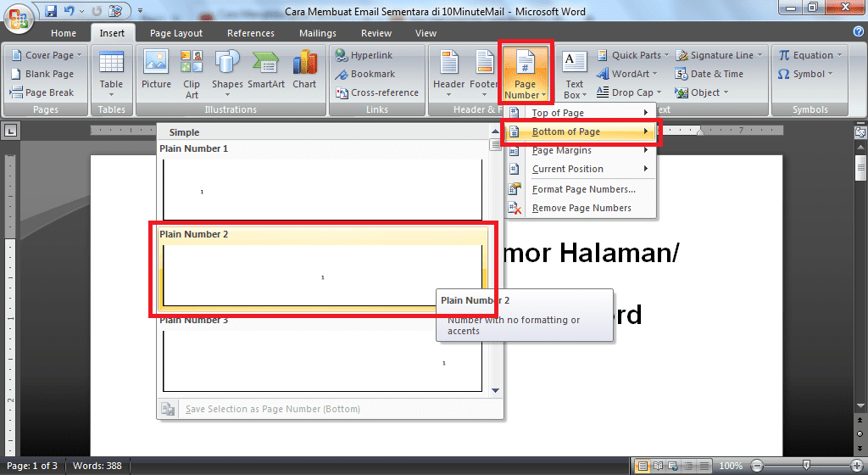The width and height of the screenshot is (868, 475).
Task: Insert a Text Box
Action: pyautogui.click(x=574, y=75)
